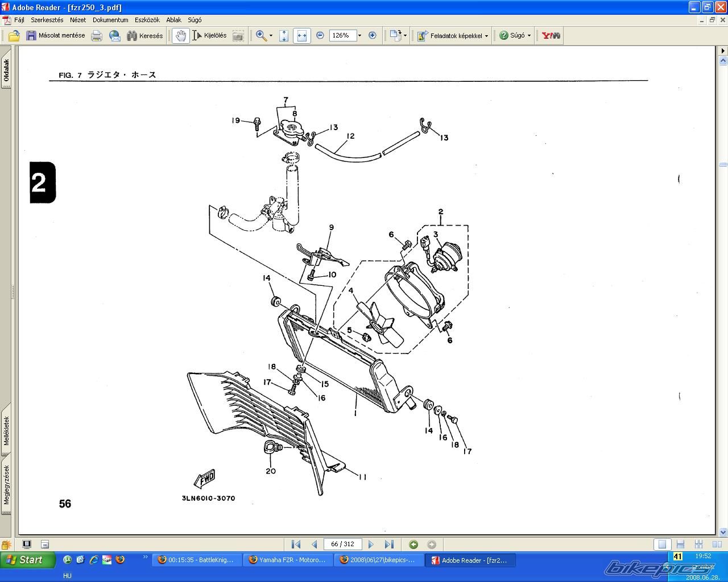Click the system clock showing 19:52
This screenshot has width=728, height=582.
pyautogui.click(x=703, y=556)
